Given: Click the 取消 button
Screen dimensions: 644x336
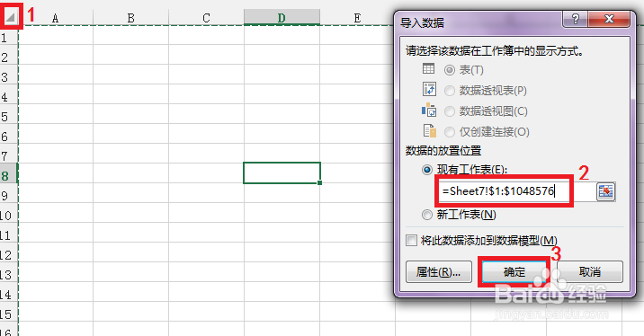Looking at the screenshot, I should coord(590,271).
